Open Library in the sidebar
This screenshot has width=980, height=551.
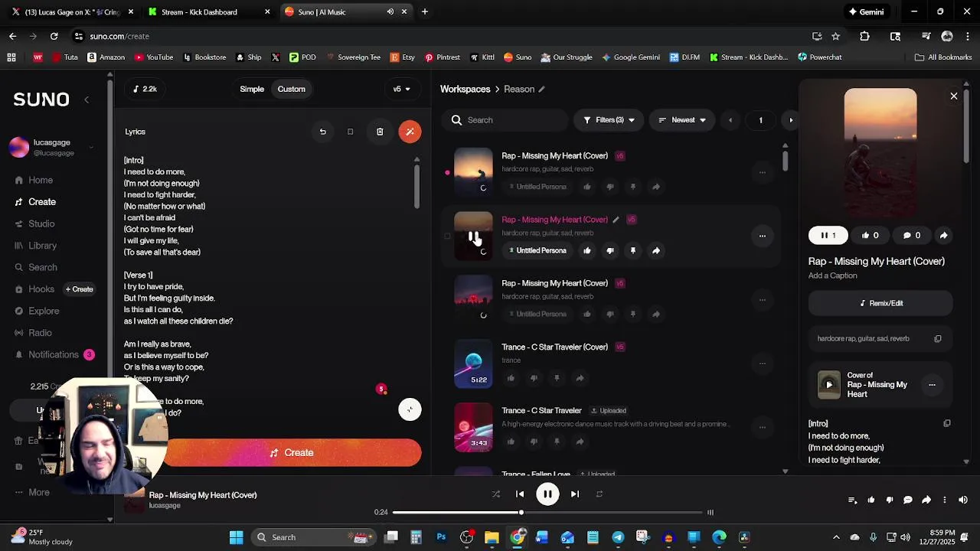35,246
